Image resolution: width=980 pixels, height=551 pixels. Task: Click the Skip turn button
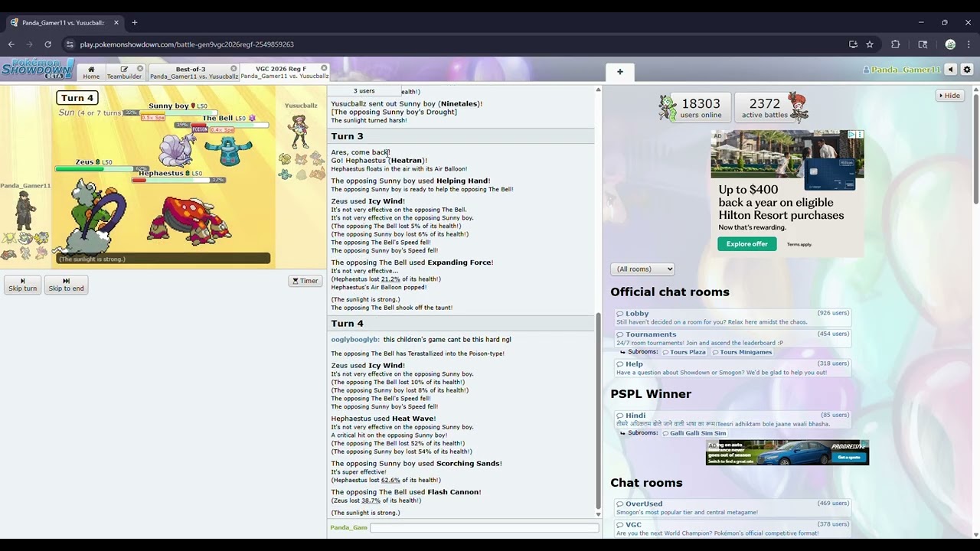22,285
